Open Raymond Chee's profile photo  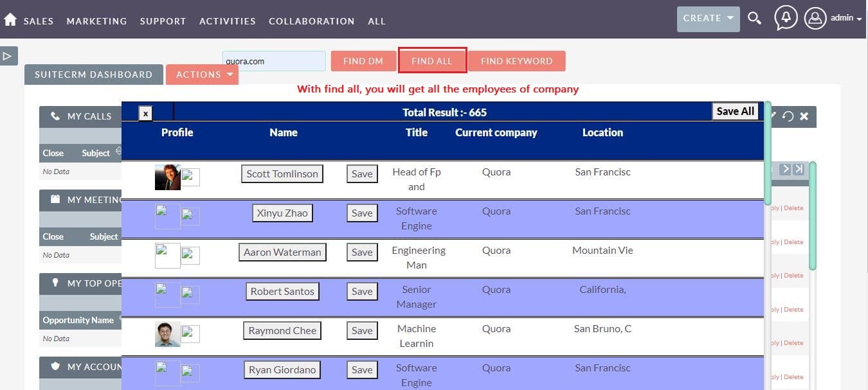168,334
